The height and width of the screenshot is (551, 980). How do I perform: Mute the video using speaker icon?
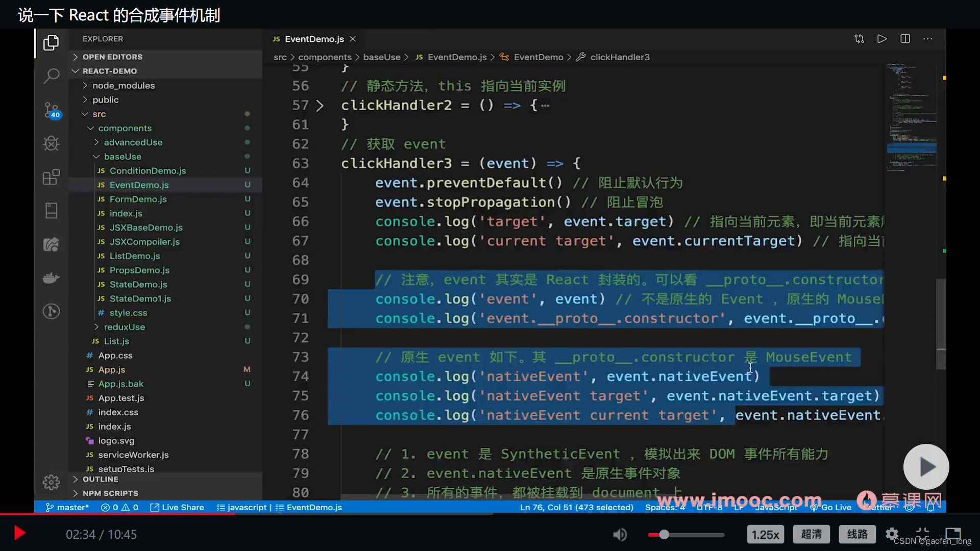click(x=620, y=534)
